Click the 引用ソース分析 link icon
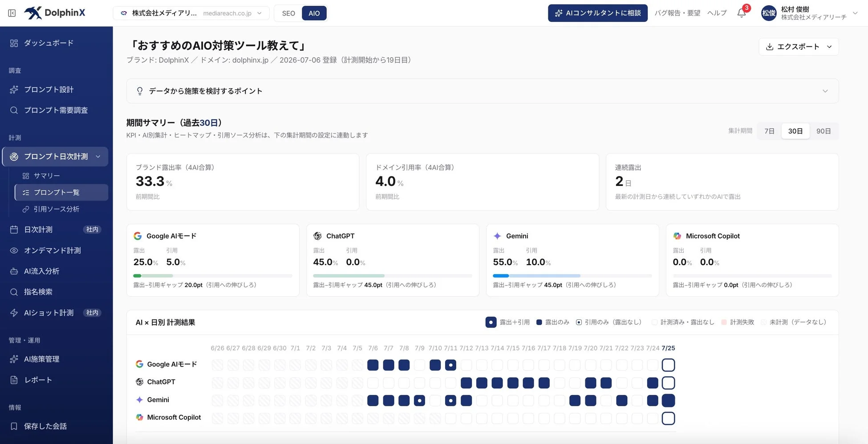Viewport: 868px width, 444px height. pos(26,209)
